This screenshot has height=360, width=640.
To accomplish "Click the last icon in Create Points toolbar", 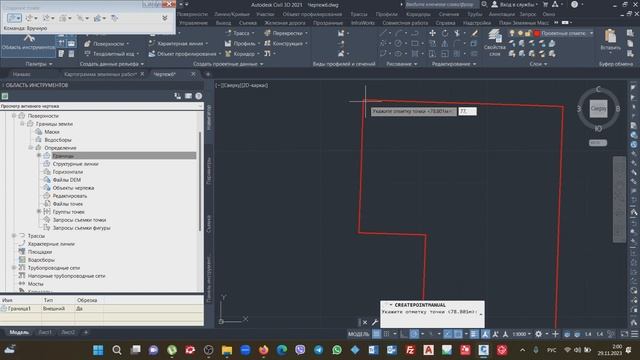I will coord(114,18).
